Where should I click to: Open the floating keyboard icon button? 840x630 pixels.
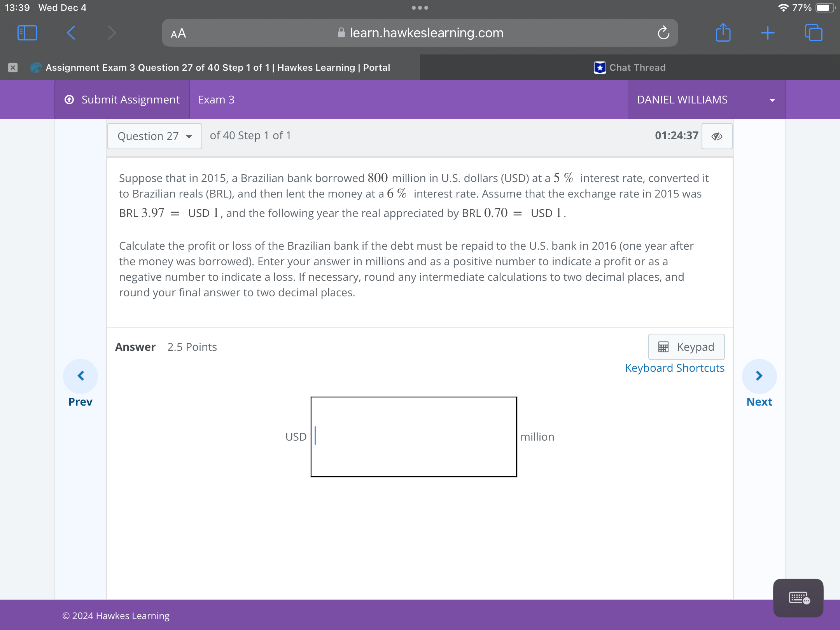click(x=798, y=598)
